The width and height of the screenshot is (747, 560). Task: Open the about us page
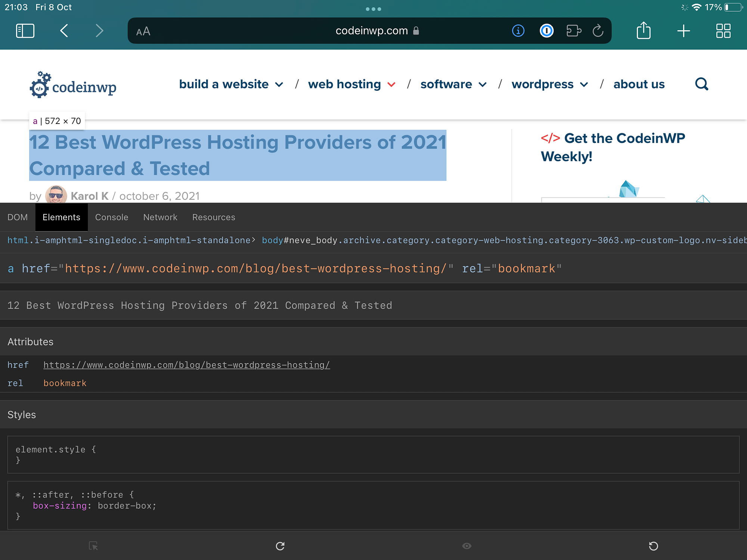click(x=639, y=84)
